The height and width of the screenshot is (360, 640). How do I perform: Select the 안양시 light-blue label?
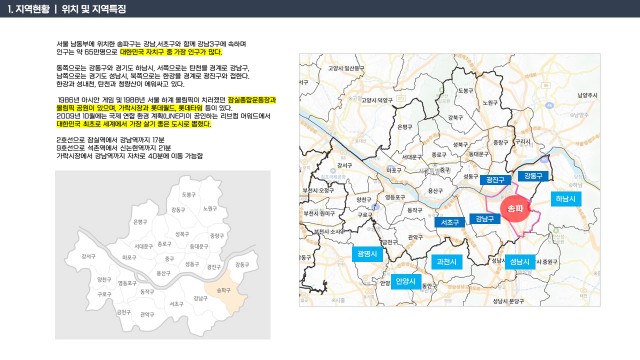tap(406, 281)
